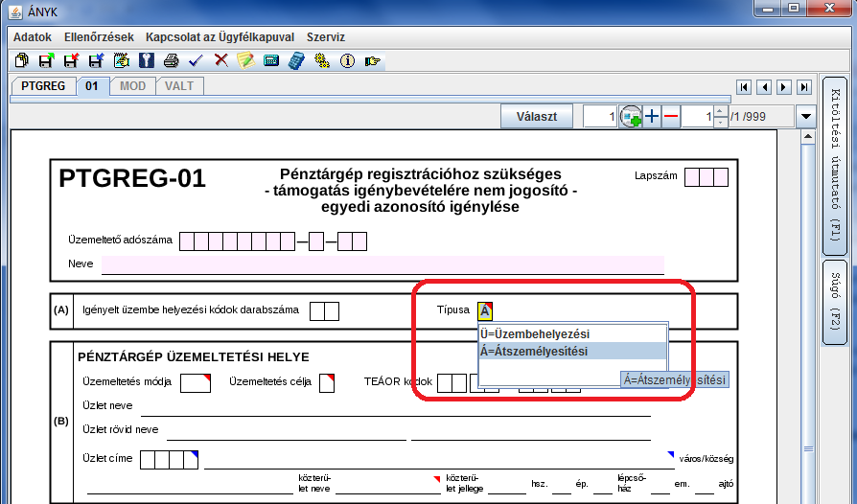Click the save icon with red arrow

tap(72, 60)
